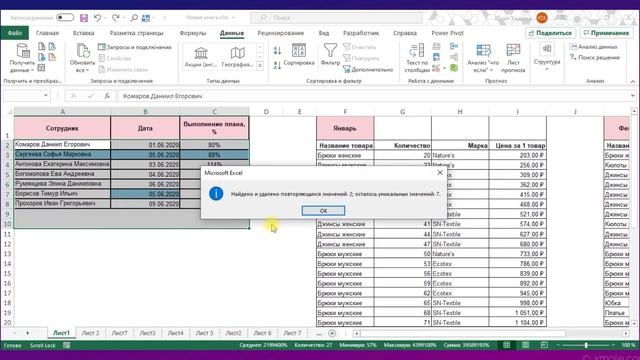Open the File tab
This screenshot has width=640, height=360.
(x=15, y=33)
